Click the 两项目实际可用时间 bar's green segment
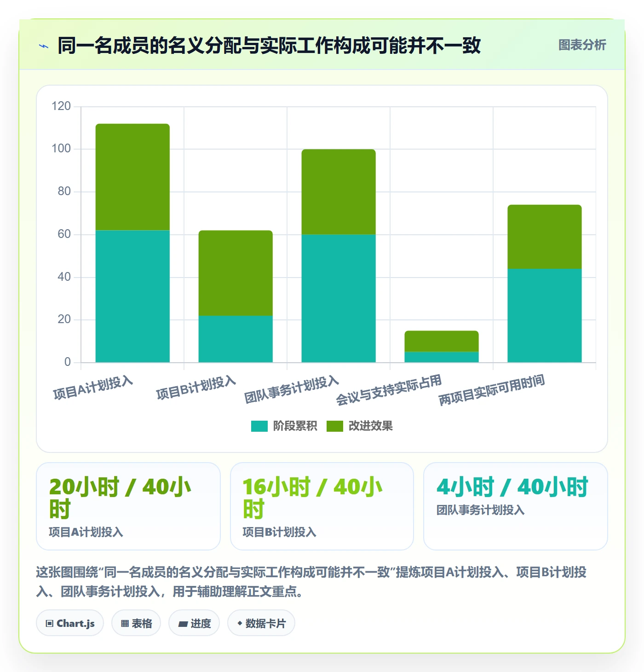 tap(545, 237)
